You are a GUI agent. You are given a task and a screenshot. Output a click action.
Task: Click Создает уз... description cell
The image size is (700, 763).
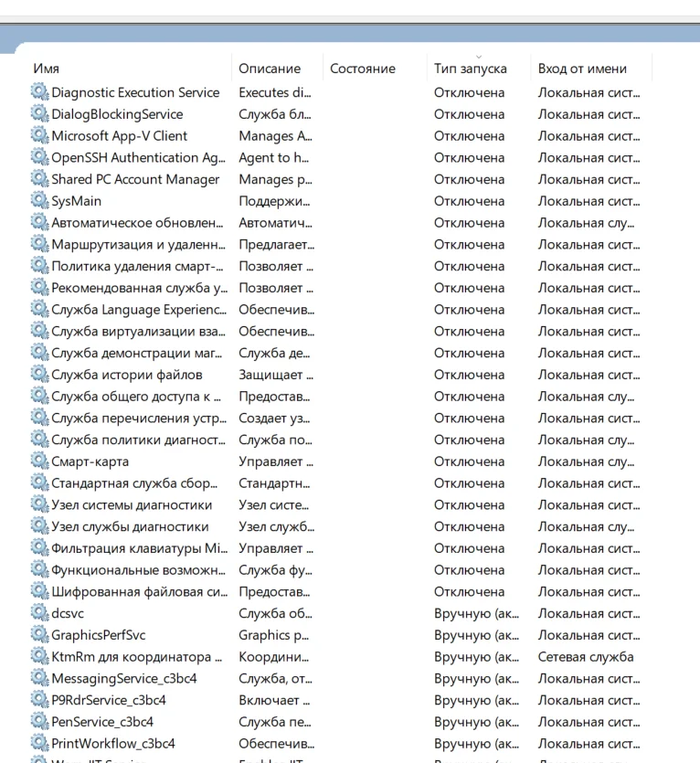[274, 418]
